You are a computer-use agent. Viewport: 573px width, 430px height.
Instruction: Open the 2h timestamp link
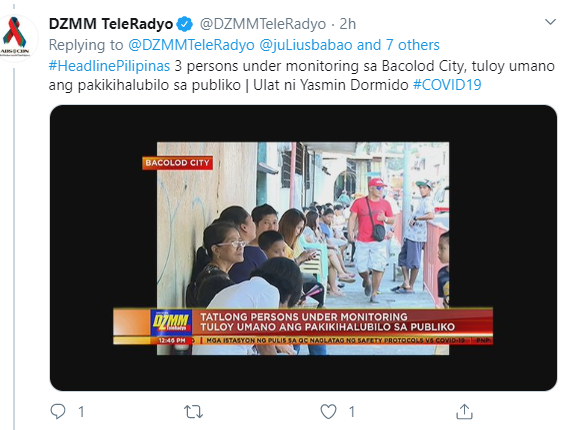pos(348,24)
